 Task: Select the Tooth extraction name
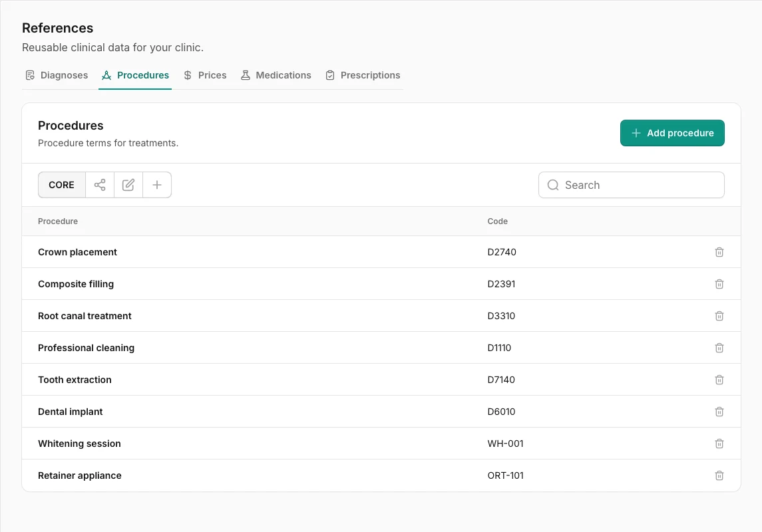click(x=75, y=380)
